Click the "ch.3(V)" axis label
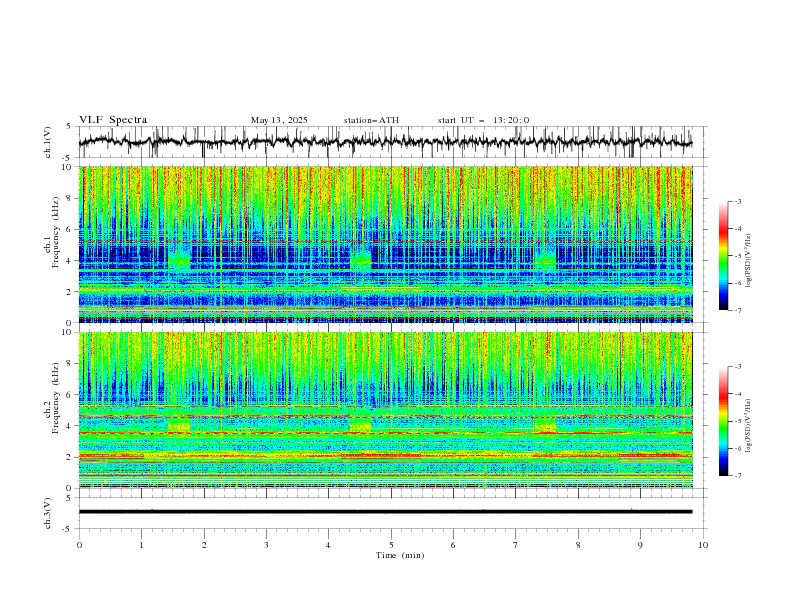 tap(48, 513)
